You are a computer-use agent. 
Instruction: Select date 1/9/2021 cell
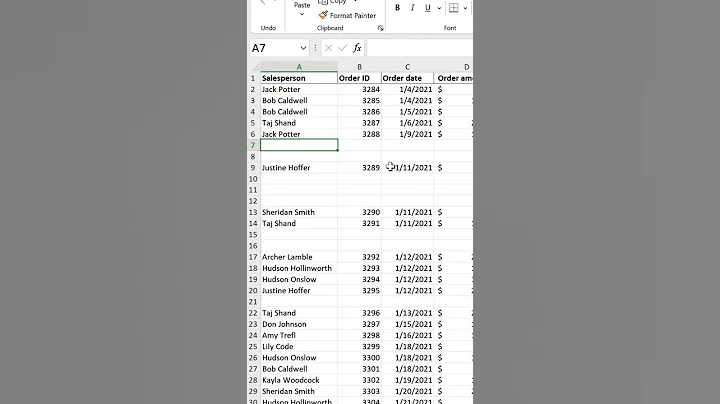pos(407,134)
